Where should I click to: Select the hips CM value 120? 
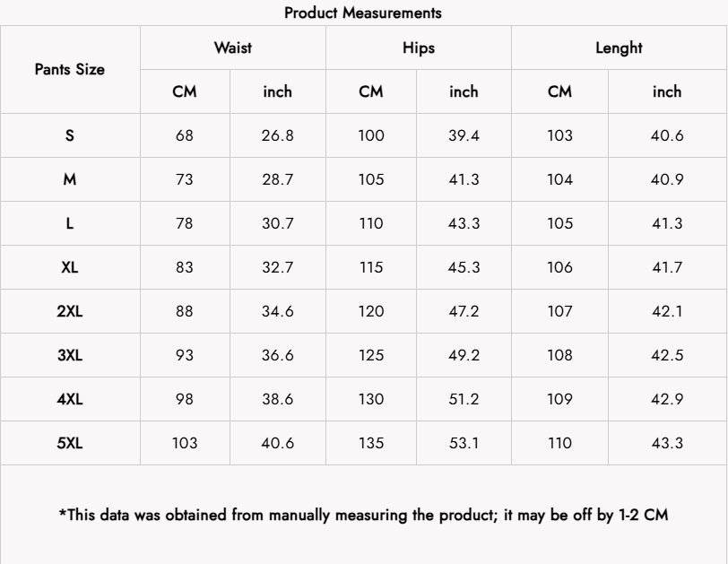click(371, 311)
